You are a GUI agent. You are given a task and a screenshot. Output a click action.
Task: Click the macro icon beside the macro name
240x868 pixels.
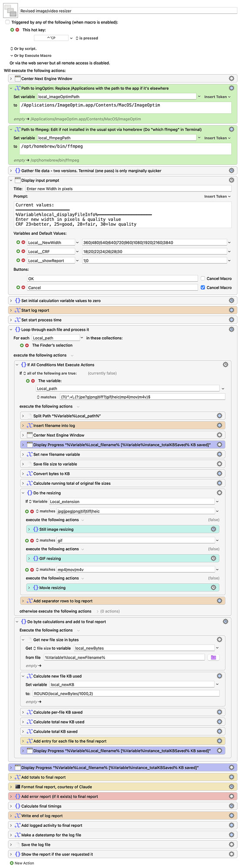(10, 10)
